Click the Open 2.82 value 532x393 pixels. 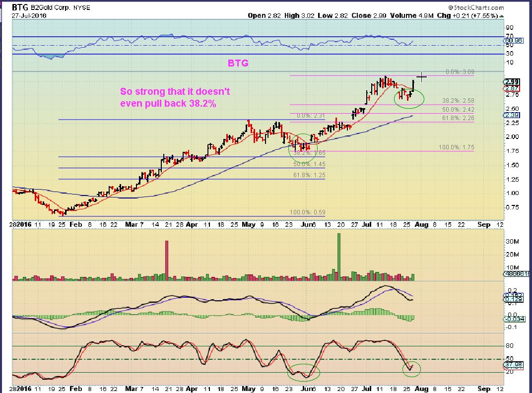[x=264, y=15]
